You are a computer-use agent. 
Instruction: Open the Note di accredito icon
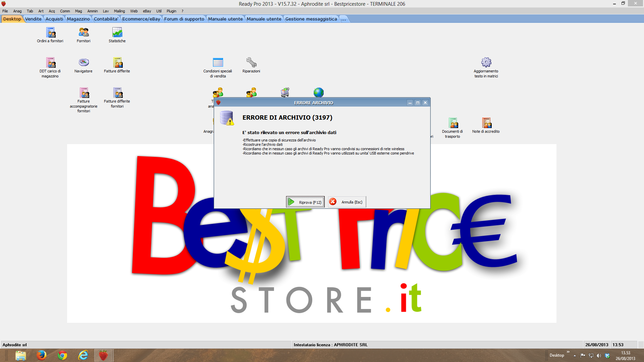coord(486,123)
